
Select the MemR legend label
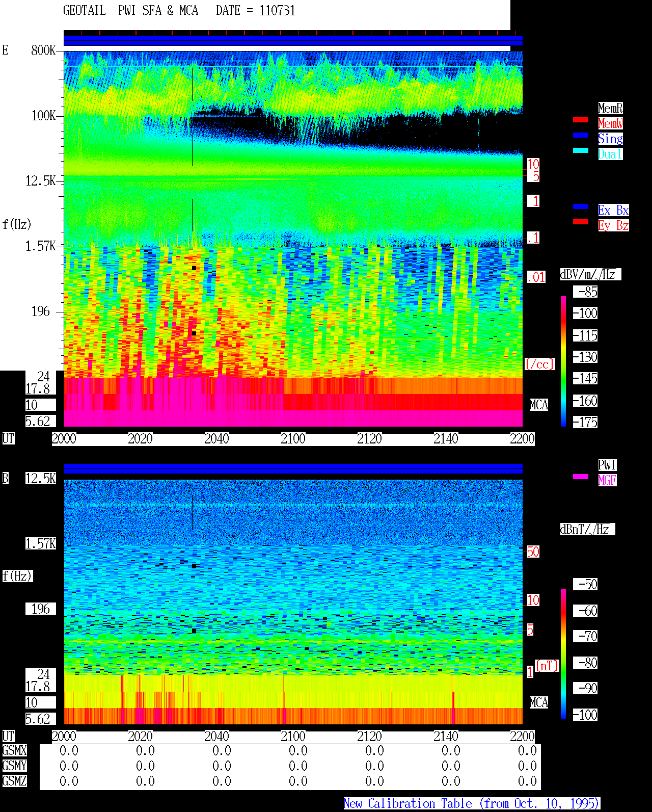point(610,108)
